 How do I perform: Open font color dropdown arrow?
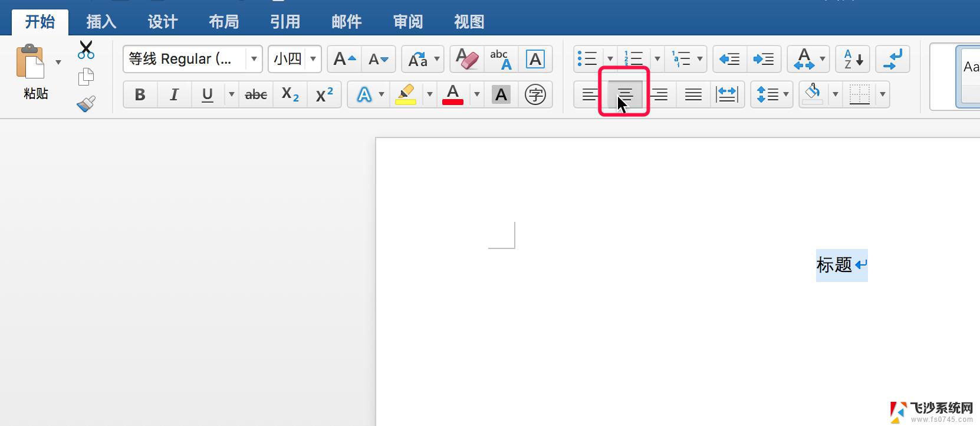tap(476, 94)
